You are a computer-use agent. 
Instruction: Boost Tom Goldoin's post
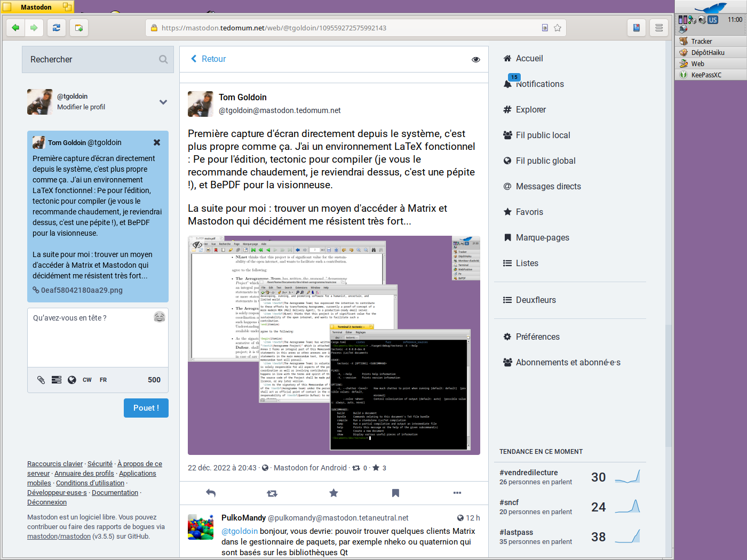pos(272,493)
